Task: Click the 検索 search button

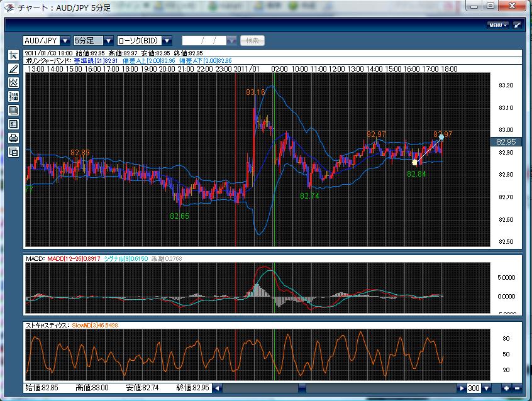Action: coord(252,41)
